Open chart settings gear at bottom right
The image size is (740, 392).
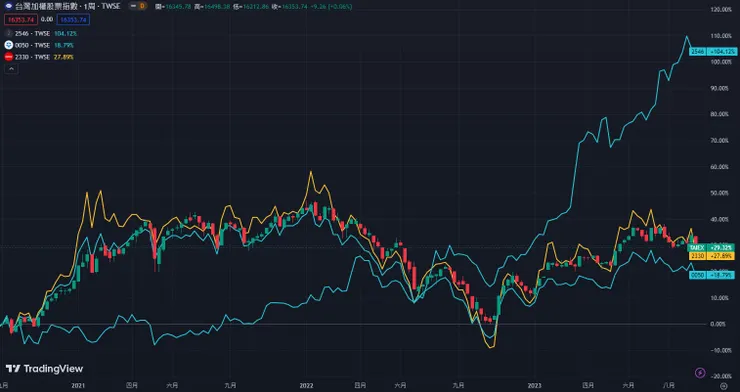click(x=724, y=385)
